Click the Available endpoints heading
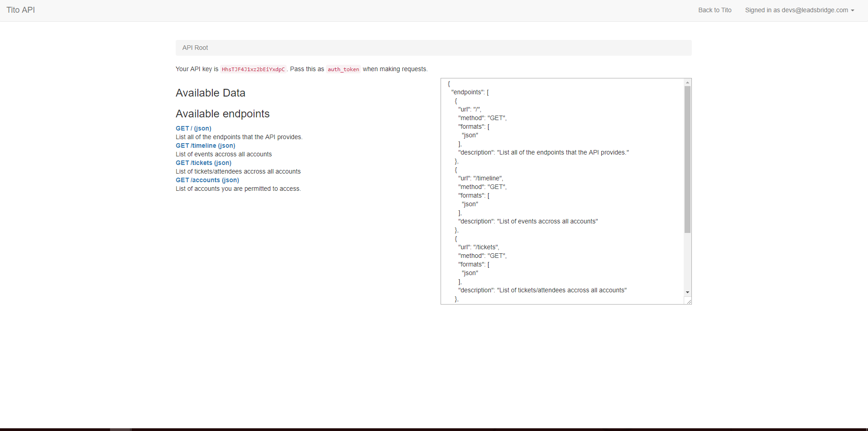 (223, 114)
